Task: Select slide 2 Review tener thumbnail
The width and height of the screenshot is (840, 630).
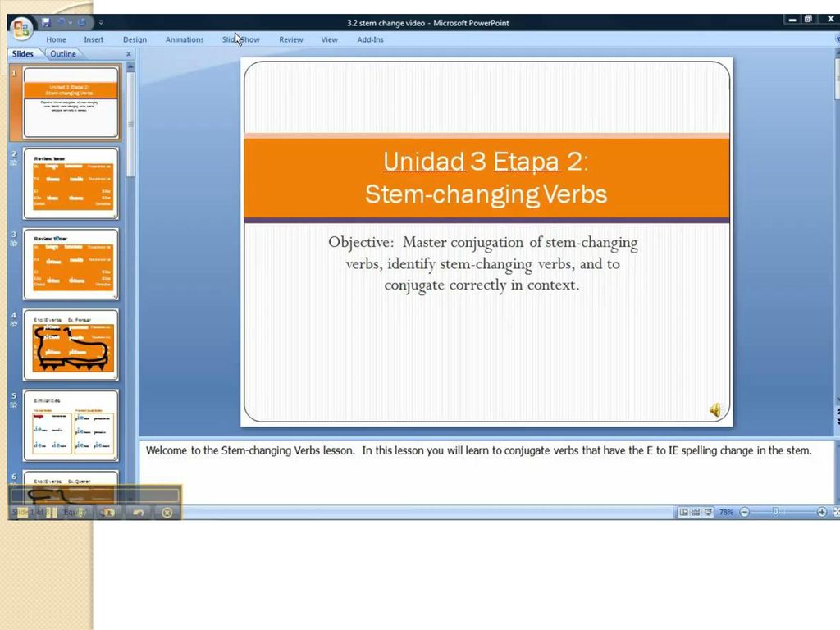Action: click(x=71, y=184)
